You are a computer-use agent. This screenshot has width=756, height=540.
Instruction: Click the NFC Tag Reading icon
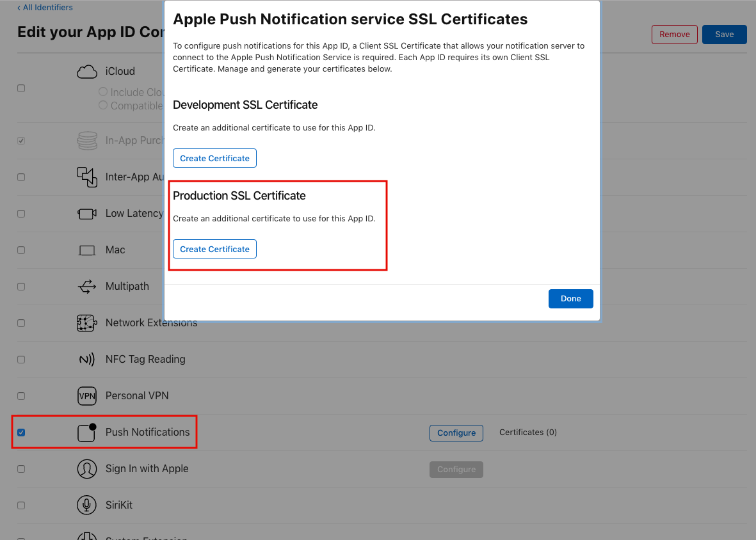[x=86, y=360]
